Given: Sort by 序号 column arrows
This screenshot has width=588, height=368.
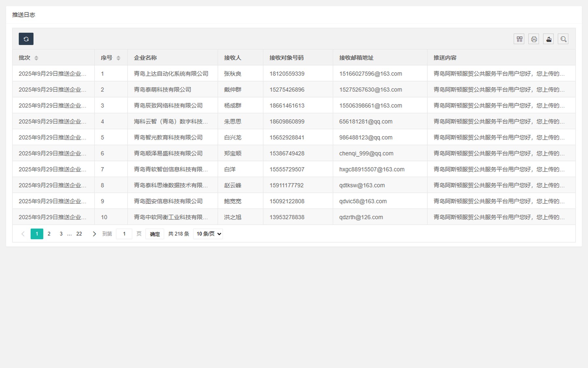Looking at the screenshot, I should pyautogui.click(x=118, y=58).
